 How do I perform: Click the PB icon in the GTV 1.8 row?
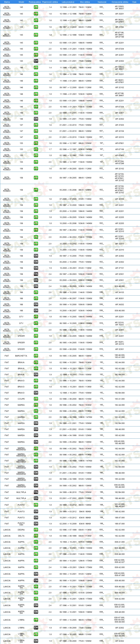tap(36, 317)
